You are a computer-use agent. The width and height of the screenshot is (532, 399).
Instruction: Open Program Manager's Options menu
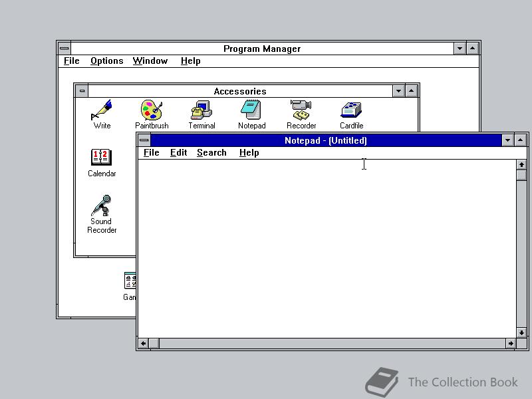(106, 61)
